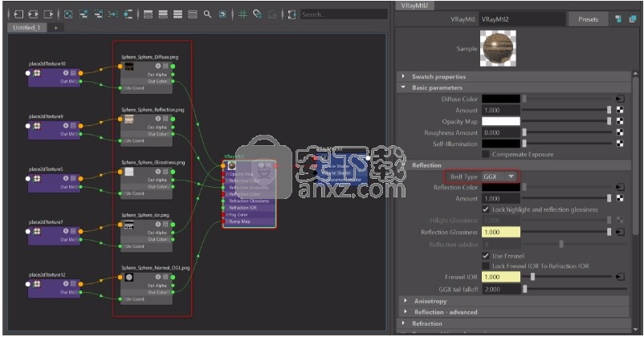Click the Output Connections toolbar icon

point(48,14)
